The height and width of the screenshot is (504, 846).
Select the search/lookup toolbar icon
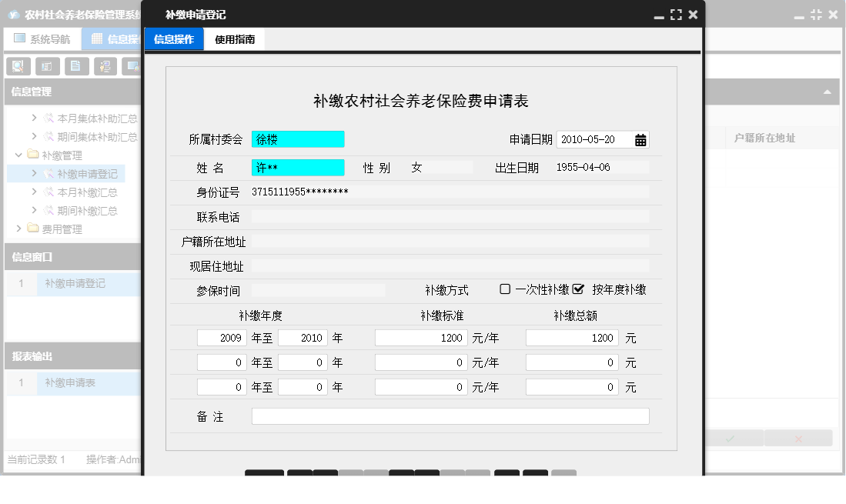(x=17, y=66)
